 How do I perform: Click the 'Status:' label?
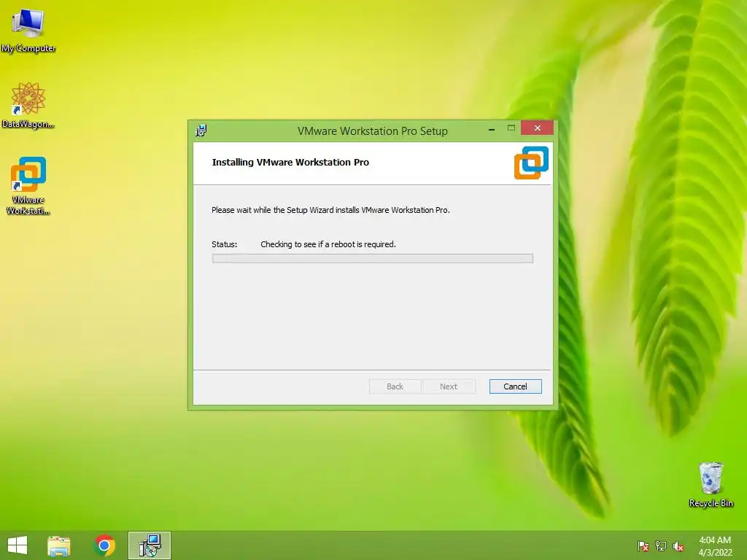(225, 244)
